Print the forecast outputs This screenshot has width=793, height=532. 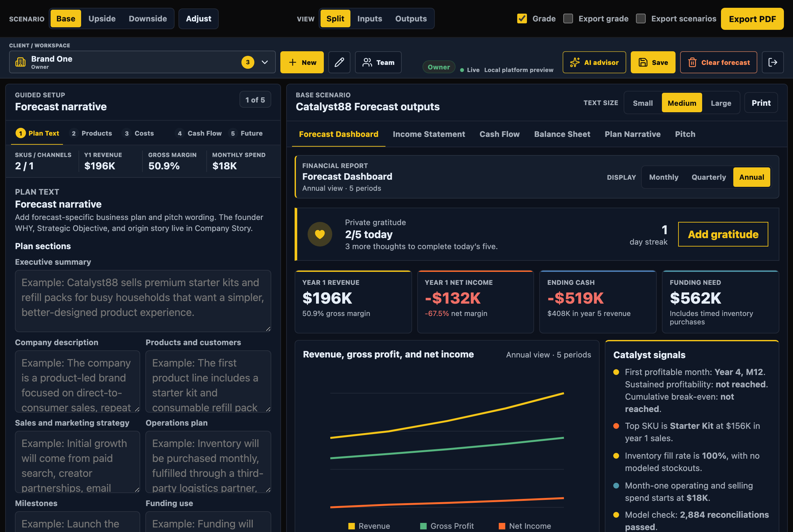pos(761,103)
